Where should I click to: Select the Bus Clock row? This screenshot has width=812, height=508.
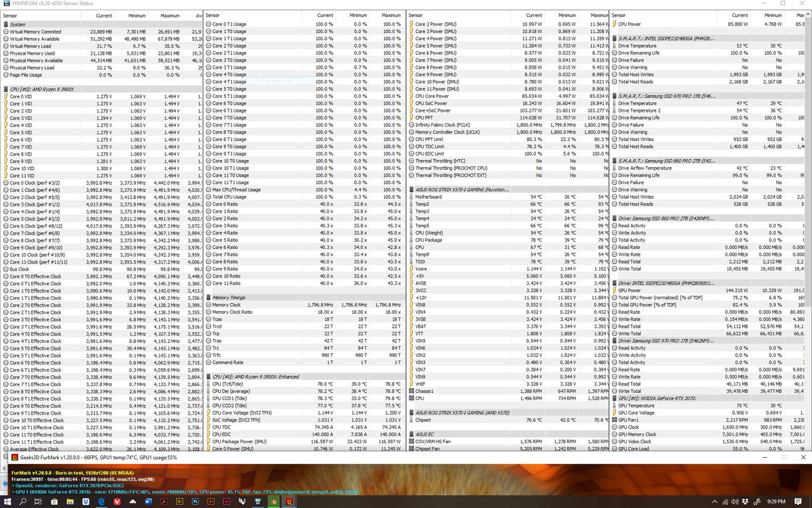point(101,269)
